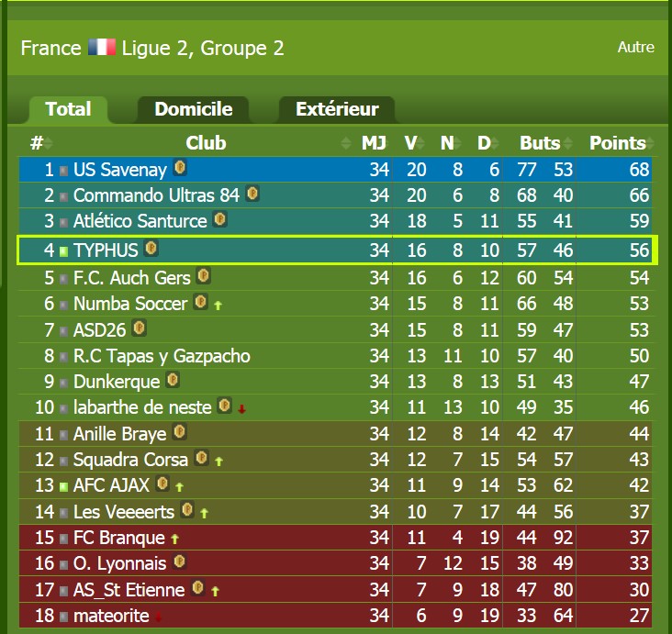
Task: Open the R.C Tapas y Gazpacho club page
Action: (x=162, y=356)
